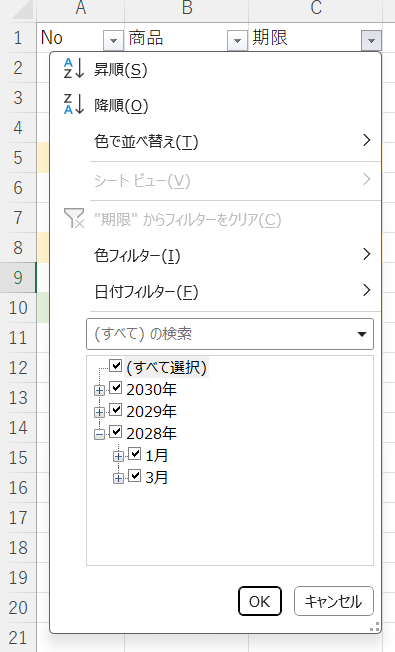Uncheck the 1月 checkbox
The height and width of the screenshot is (652, 395).
(x=134, y=454)
